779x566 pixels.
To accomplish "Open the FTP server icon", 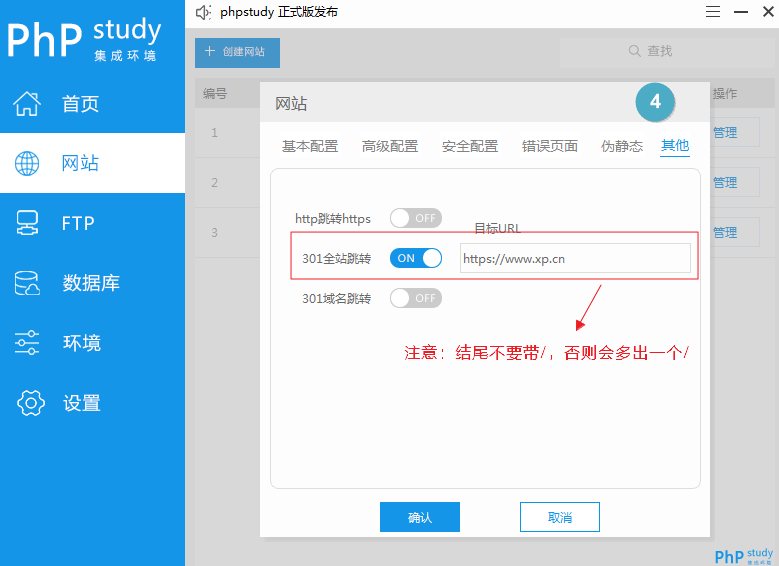I will pyautogui.click(x=27, y=223).
